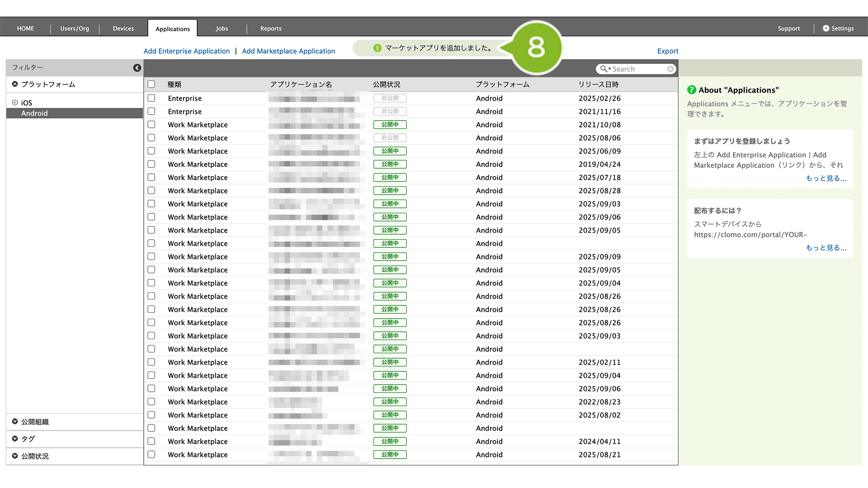Select Android in platform filter
Screen dimensions: 868x488
pyautogui.click(x=35, y=113)
